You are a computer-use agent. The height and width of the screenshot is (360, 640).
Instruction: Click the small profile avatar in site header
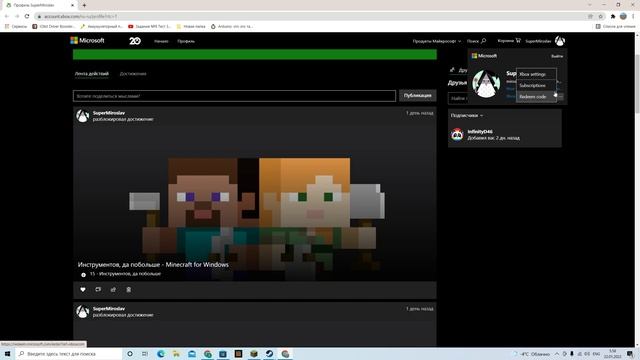pos(560,41)
